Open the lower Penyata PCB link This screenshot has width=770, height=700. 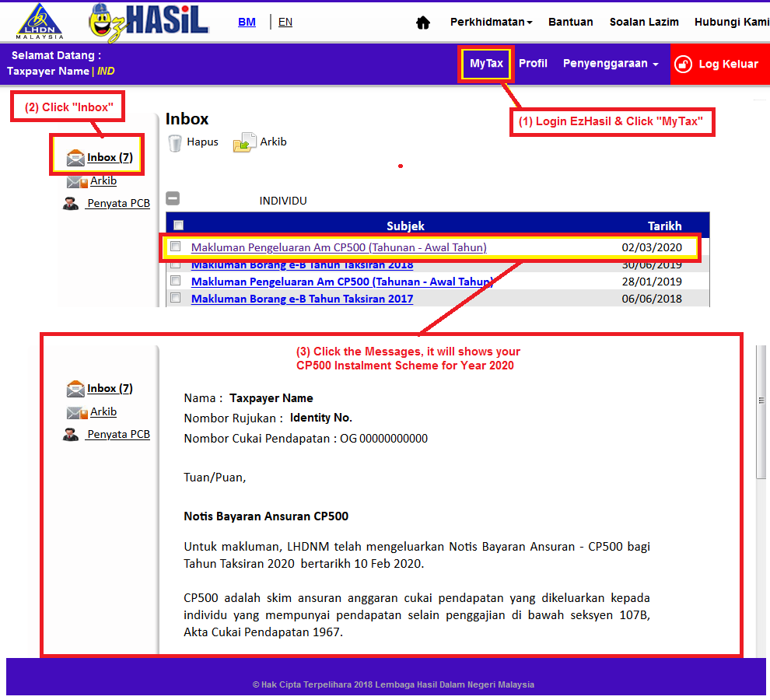tap(118, 434)
